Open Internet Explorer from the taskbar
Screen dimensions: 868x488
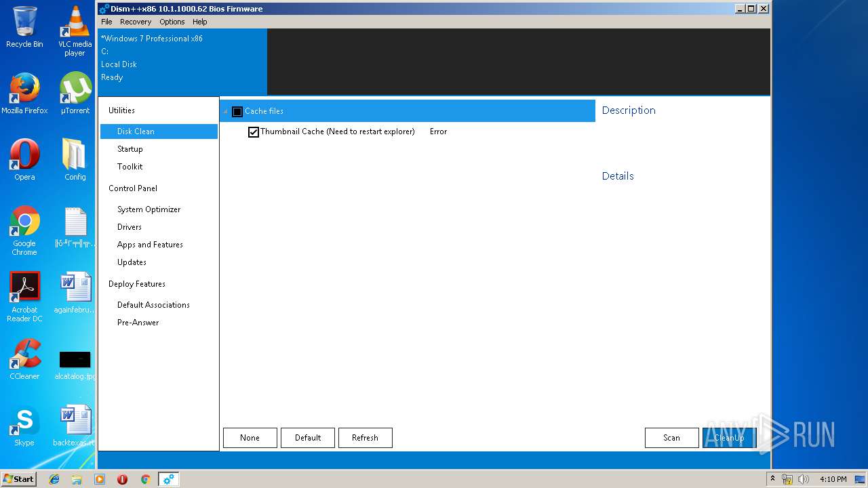(54, 479)
